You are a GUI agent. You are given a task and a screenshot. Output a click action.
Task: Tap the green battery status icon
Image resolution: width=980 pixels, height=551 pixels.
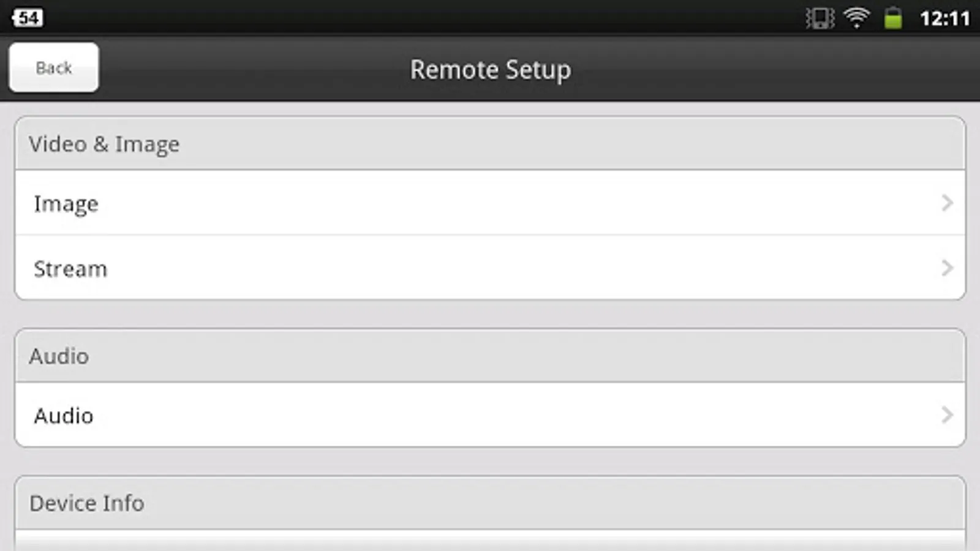tap(893, 18)
